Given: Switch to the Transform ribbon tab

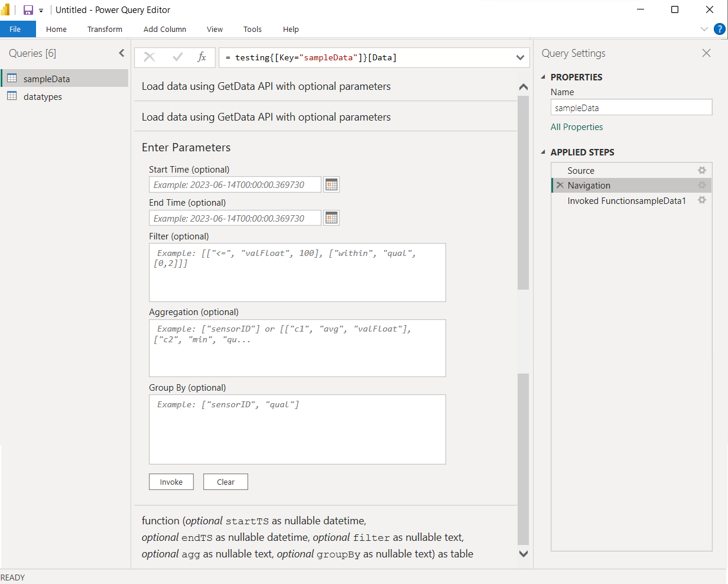Looking at the screenshot, I should point(105,29).
